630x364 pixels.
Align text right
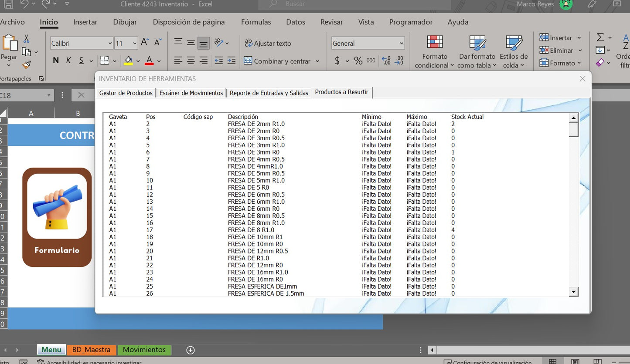[x=204, y=61]
